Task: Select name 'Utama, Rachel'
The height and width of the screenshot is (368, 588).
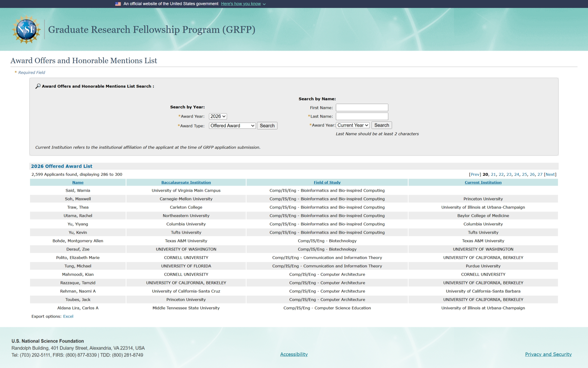Action: [78, 216]
